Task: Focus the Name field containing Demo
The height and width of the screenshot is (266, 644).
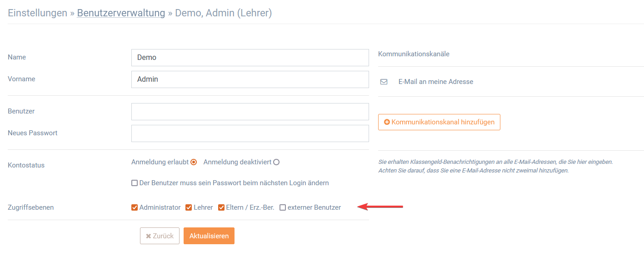Action: 250,58
